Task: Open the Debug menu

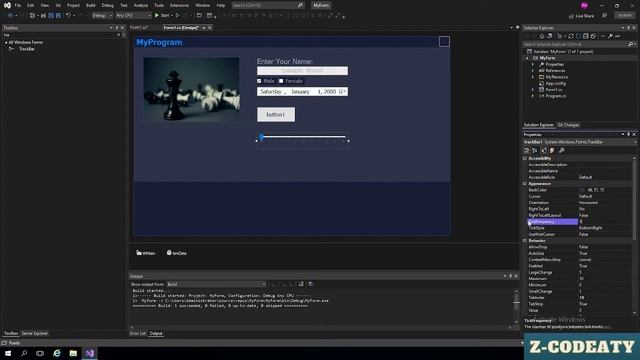Action: pyautogui.click(x=108, y=5)
